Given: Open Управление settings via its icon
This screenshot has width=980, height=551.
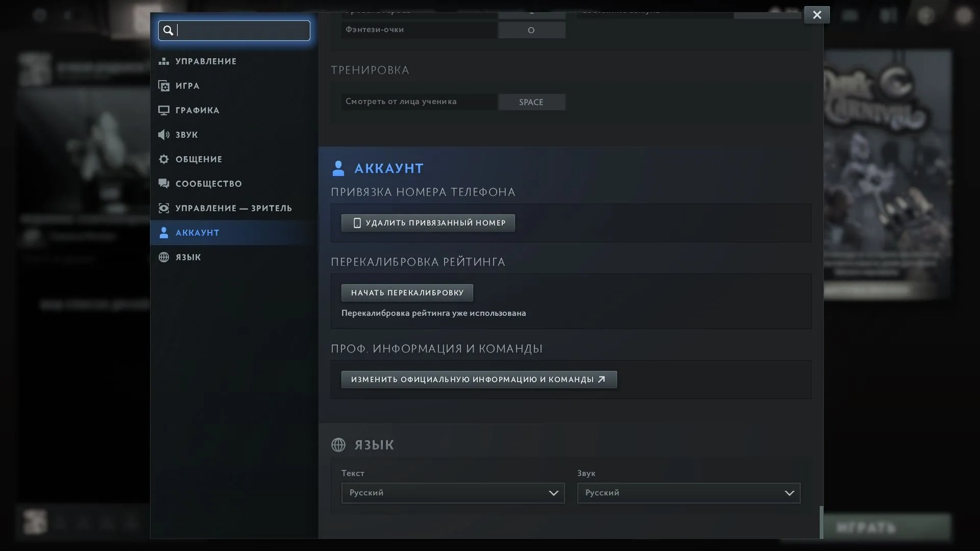Looking at the screenshot, I should tap(164, 61).
